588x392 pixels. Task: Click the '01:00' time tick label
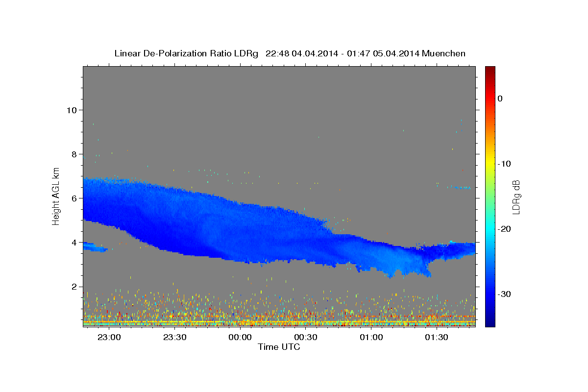371,338
